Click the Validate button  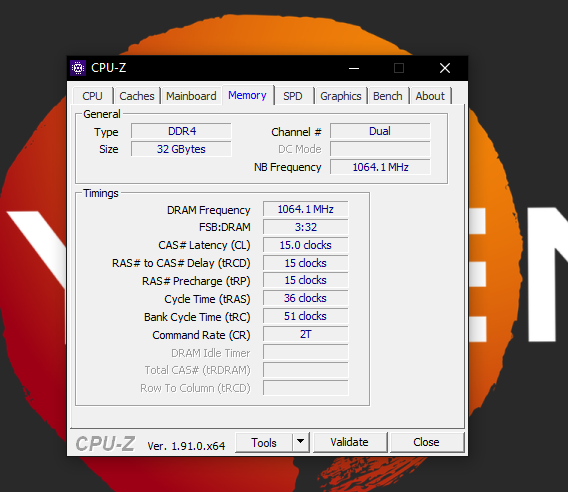[x=350, y=442]
